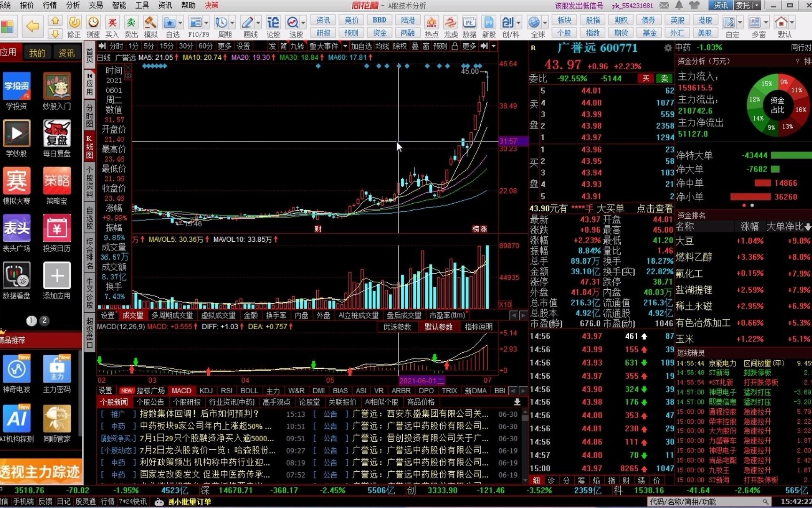
Task: Open the 新股 IPO icon
Action: coord(489,27)
